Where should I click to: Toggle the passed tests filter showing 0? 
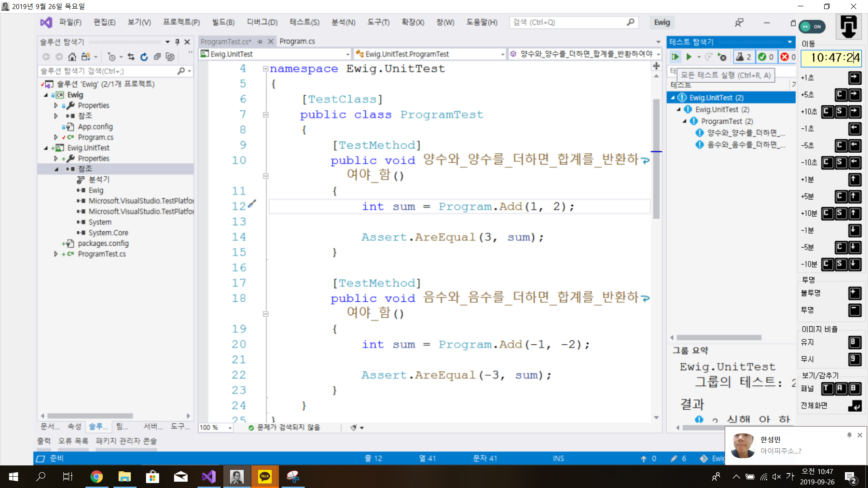(766, 57)
